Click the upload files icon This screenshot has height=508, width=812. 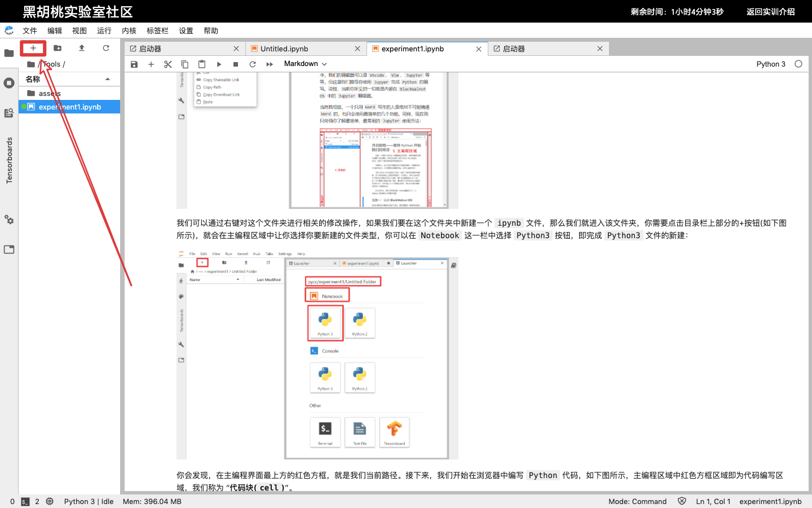point(82,48)
